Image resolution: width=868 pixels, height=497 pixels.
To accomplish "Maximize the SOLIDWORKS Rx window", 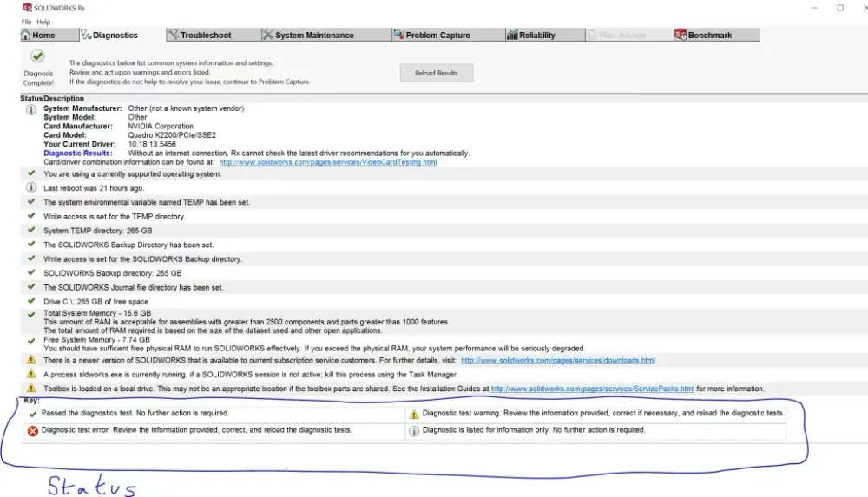I will [840, 8].
